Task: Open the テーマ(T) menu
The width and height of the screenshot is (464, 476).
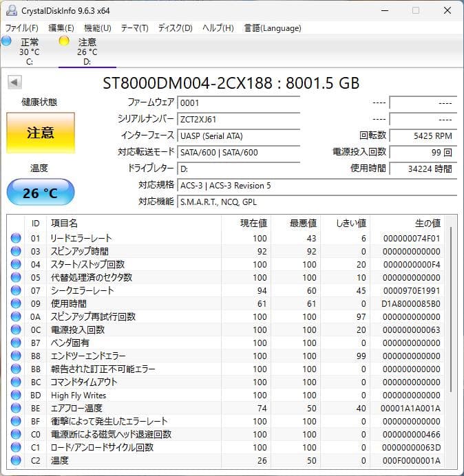Action: pos(135,28)
